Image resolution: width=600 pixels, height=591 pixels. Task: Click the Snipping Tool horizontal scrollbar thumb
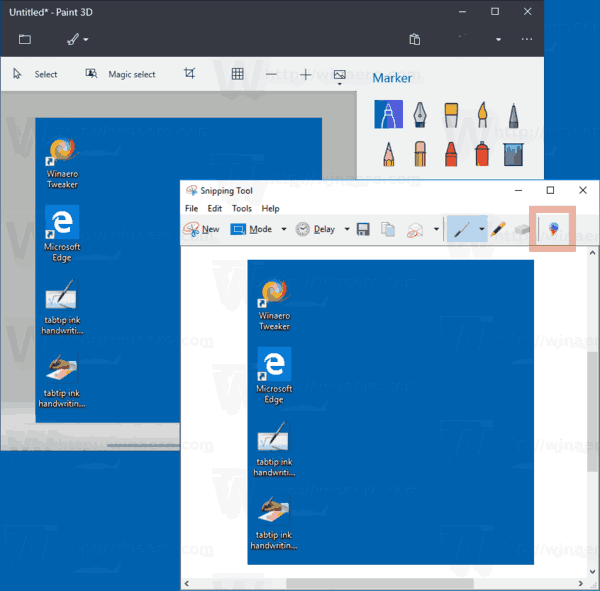coord(380,583)
